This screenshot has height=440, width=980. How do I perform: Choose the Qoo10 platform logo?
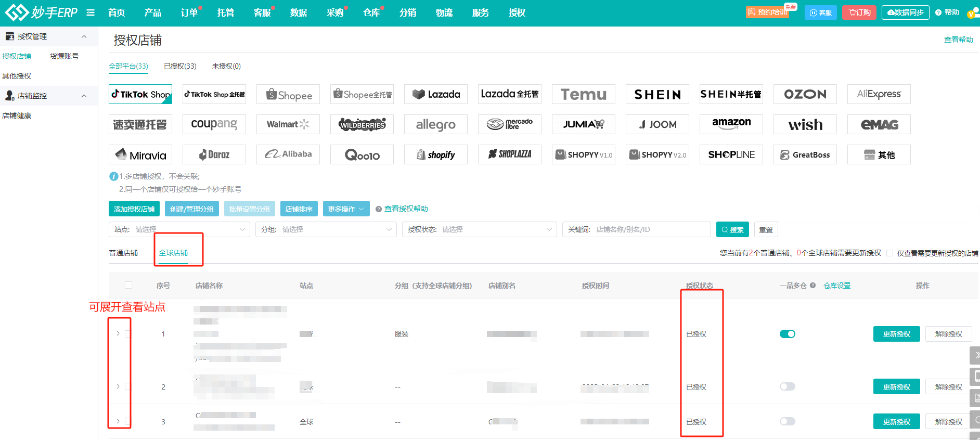click(x=362, y=154)
